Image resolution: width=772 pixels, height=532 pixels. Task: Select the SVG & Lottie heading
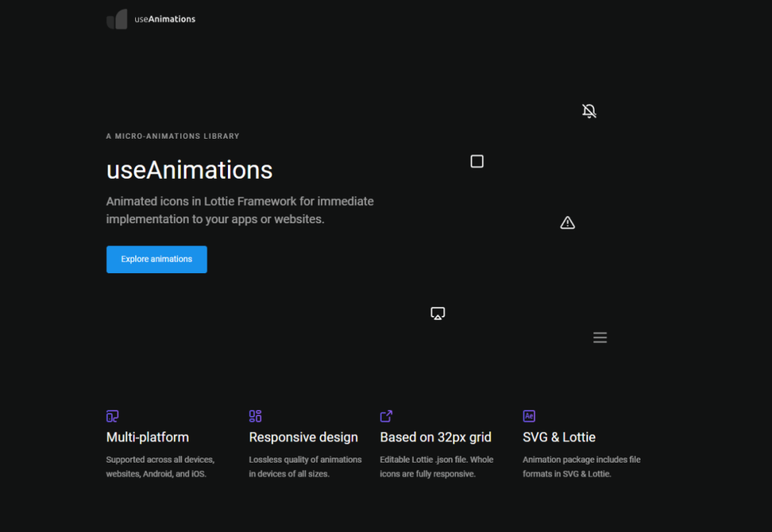[559, 437]
